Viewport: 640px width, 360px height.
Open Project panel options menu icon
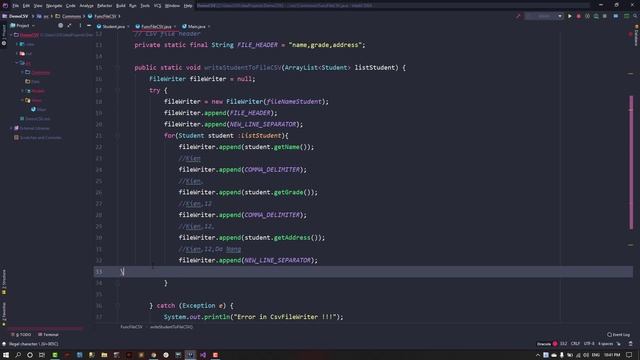(x=80, y=26)
